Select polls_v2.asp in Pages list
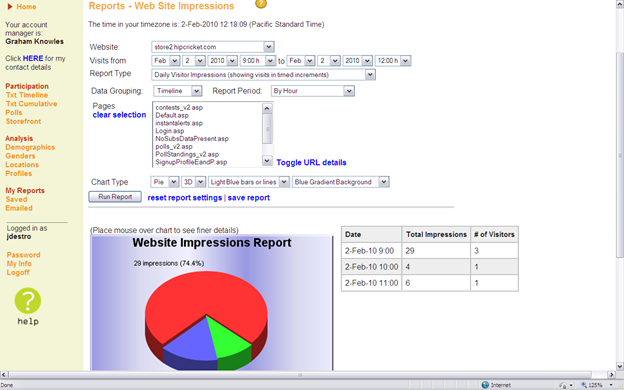The image size is (624, 390). [x=174, y=146]
